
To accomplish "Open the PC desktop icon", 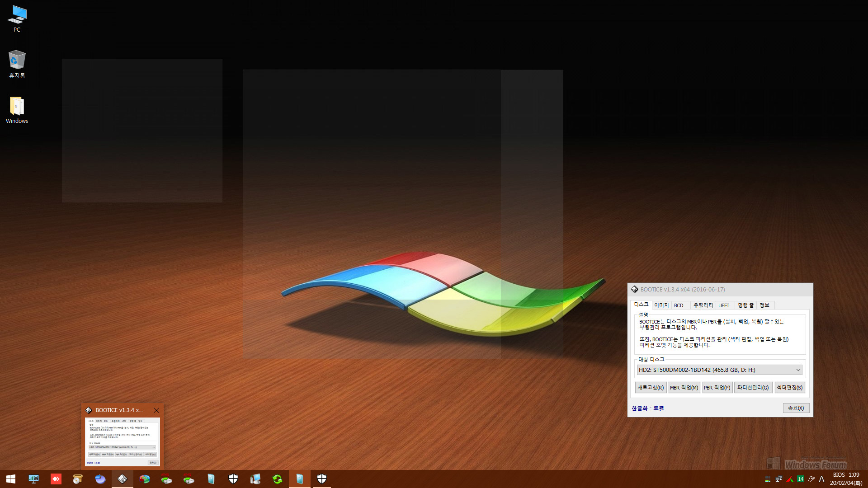I will (x=17, y=19).
